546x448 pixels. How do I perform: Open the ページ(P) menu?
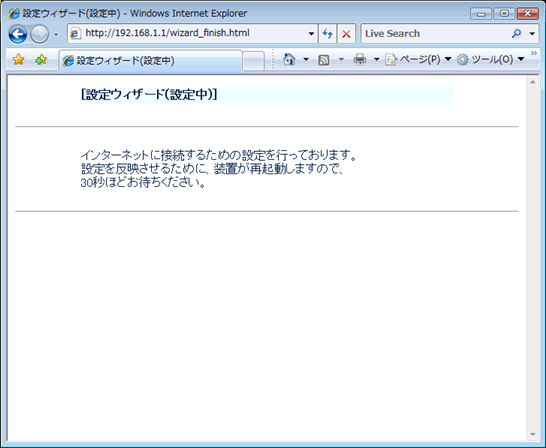point(418,60)
